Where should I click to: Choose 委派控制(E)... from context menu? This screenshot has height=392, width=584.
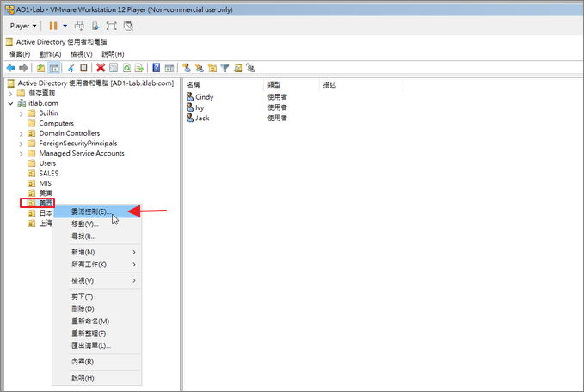tap(97, 211)
